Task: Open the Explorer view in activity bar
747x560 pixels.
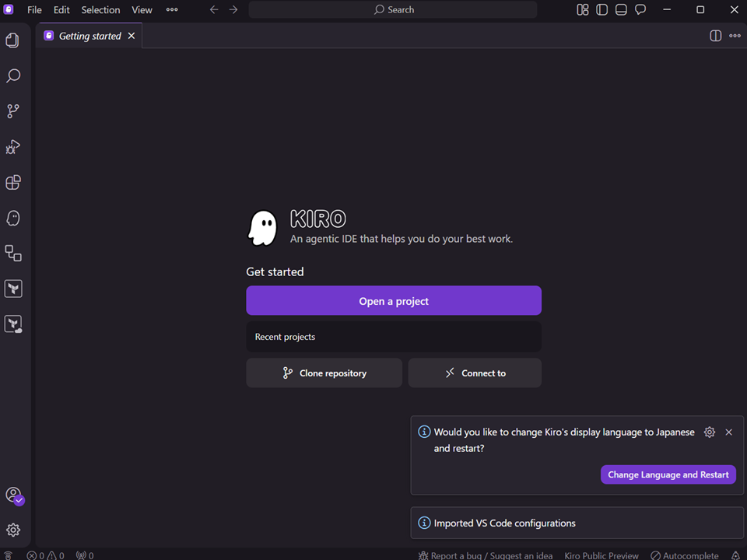Action: [13, 40]
